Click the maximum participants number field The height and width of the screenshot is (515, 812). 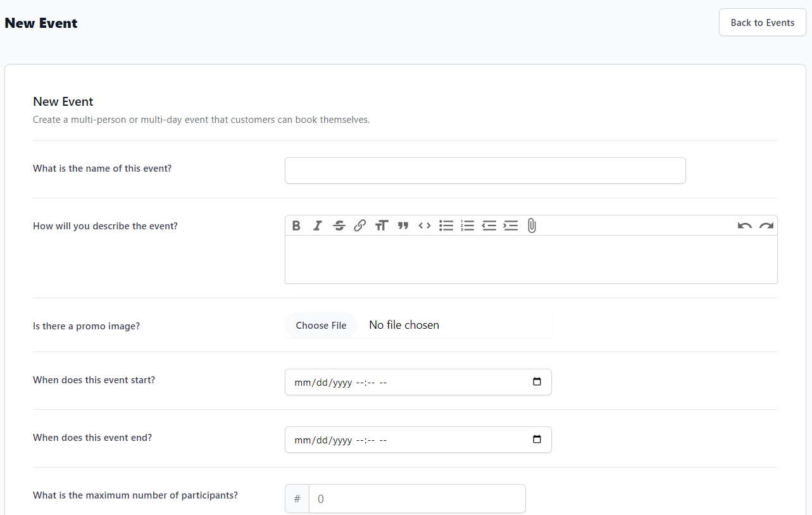click(416, 499)
